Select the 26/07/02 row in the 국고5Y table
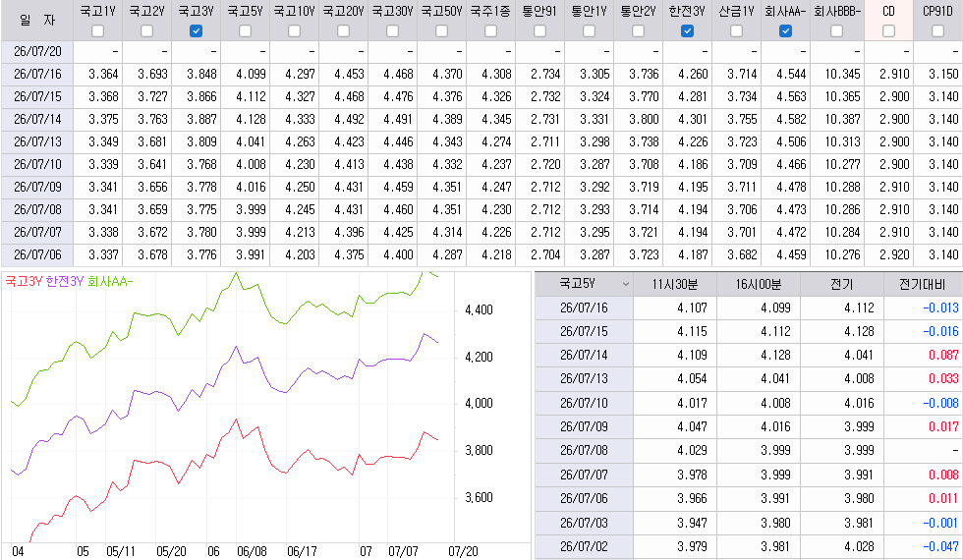The width and height of the screenshot is (963, 560). (748, 546)
